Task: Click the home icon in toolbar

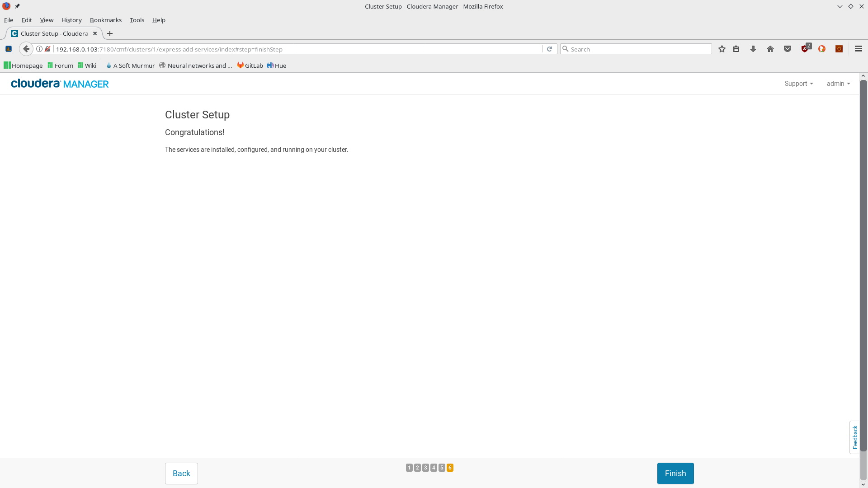Action: (x=770, y=49)
